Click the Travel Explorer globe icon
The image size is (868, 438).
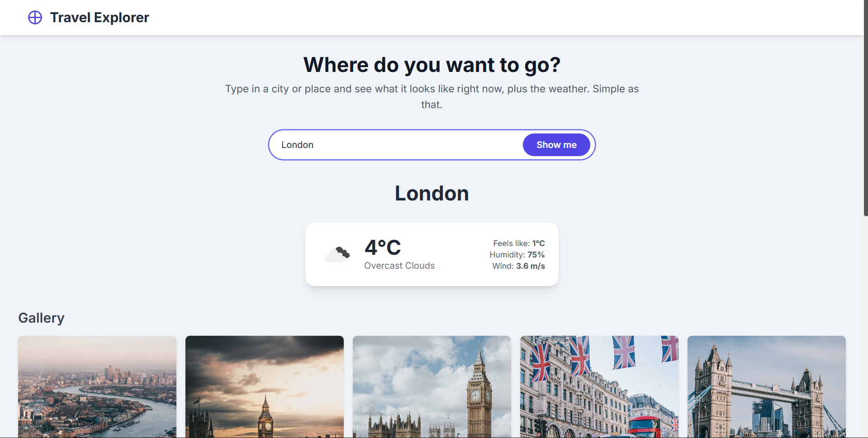[34, 18]
